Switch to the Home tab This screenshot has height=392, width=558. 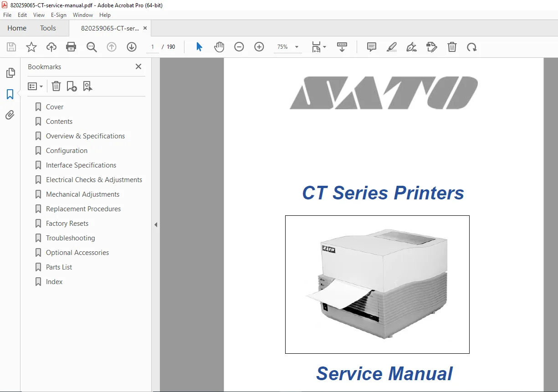(17, 28)
